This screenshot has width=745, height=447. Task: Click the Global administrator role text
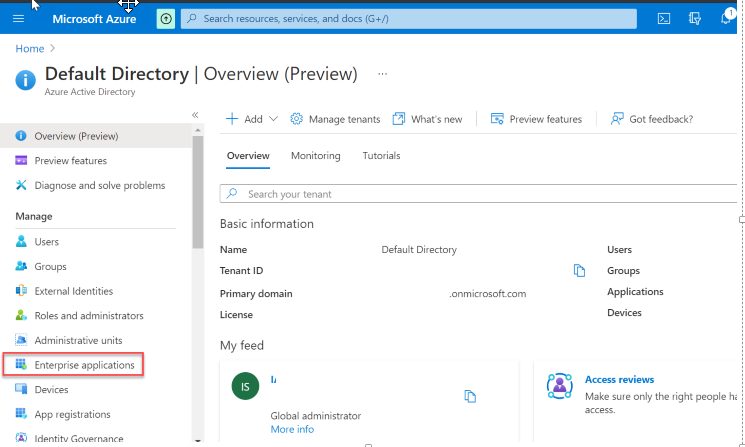[315, 416]
